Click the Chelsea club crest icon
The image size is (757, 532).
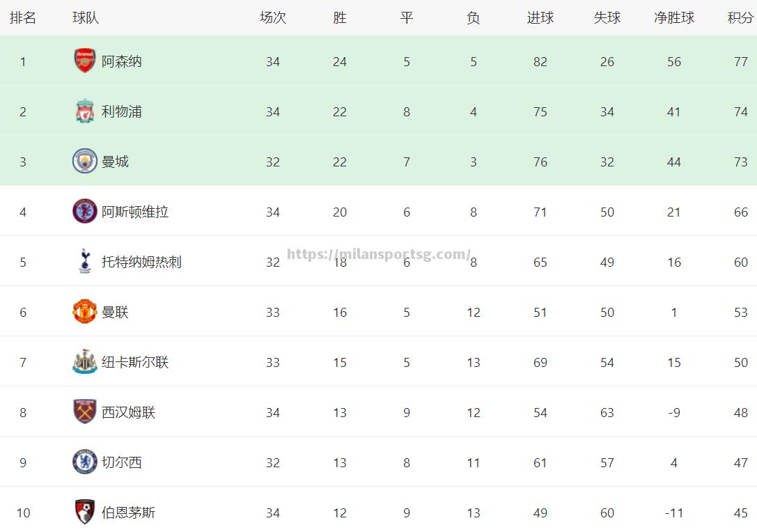click(x=84, y=462)
